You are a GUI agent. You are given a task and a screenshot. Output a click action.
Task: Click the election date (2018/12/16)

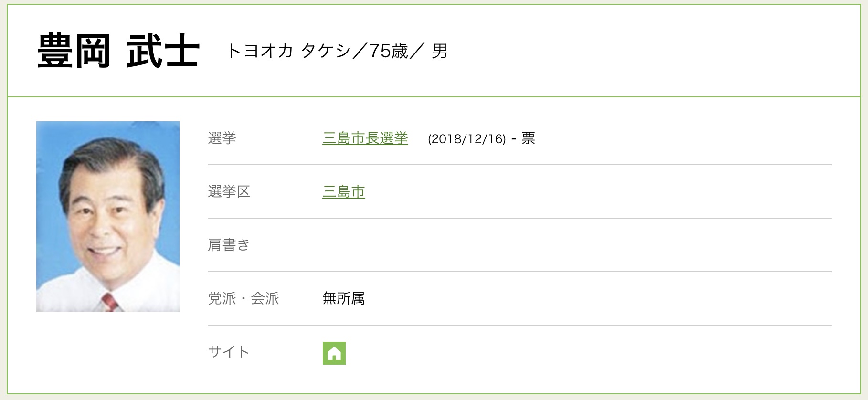466,139
